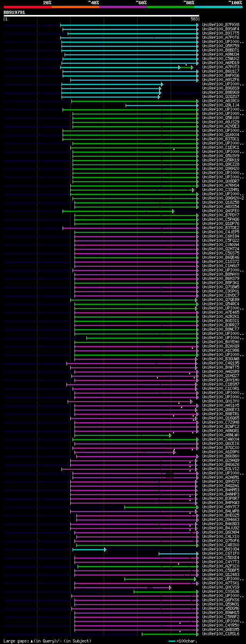
Task: Click hit label UniRef100_Q013Y0
Action: pyautogui.click(x=221, y=401)
